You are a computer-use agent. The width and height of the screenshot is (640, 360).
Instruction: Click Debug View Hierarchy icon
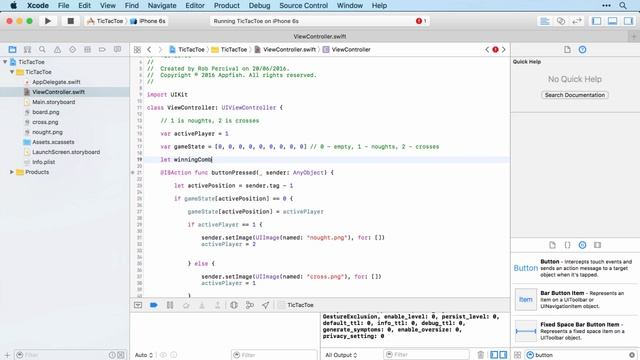coord(234,305)
